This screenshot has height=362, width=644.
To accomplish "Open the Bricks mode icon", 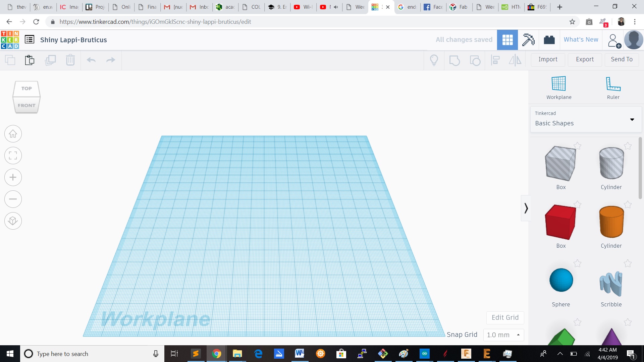I will [x=549, y=40].
